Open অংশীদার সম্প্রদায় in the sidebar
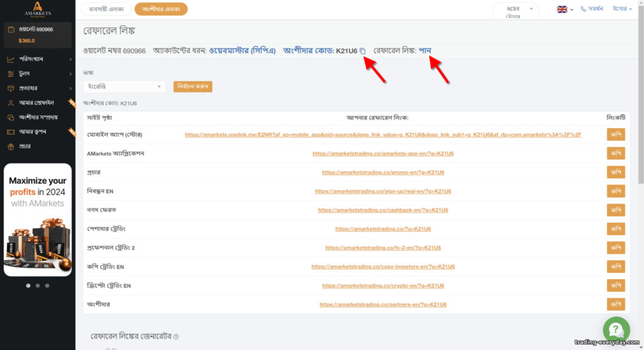Viewport: 644px width, 350px height. (38, 117)
